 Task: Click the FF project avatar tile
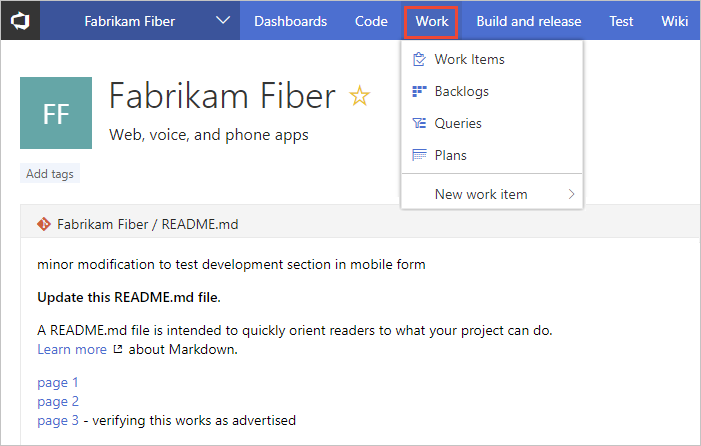tap(56, 113)
